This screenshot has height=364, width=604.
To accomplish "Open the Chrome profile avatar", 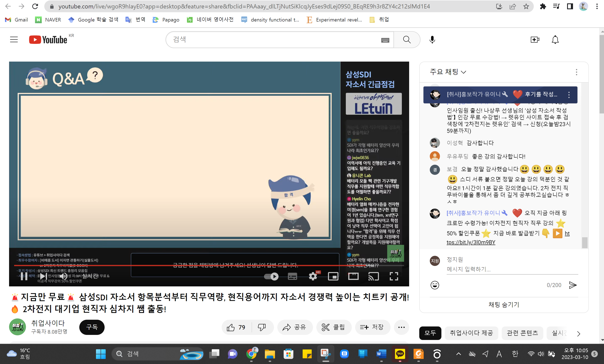I will [x=583, y=6].
